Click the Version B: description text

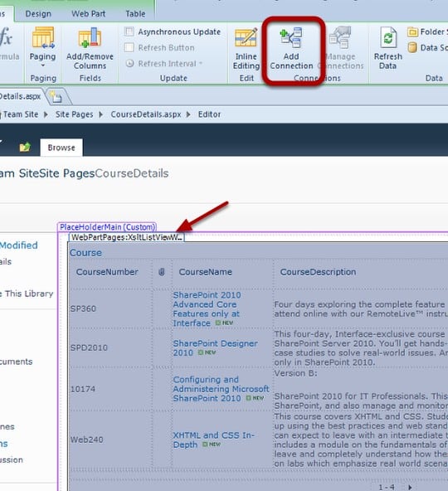[295, 373]
